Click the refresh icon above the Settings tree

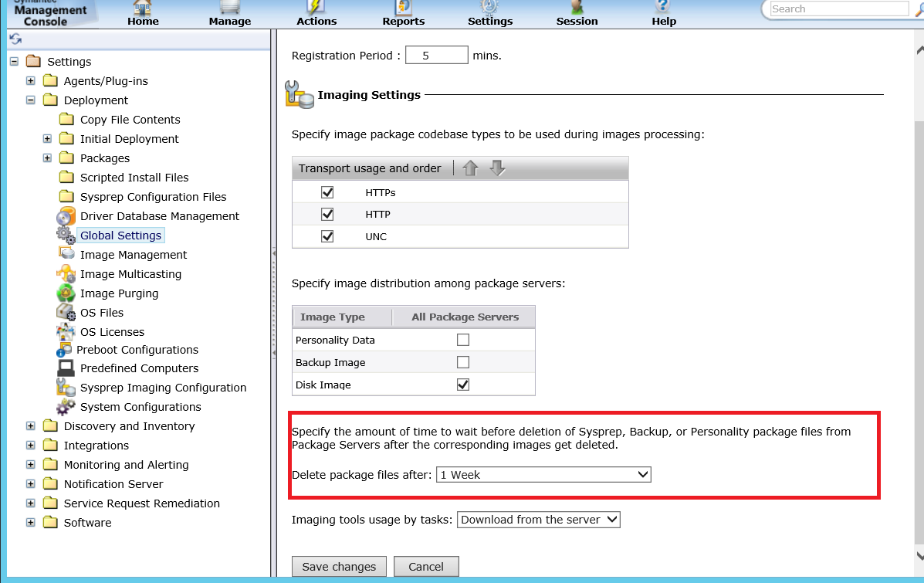click(15, 39)
